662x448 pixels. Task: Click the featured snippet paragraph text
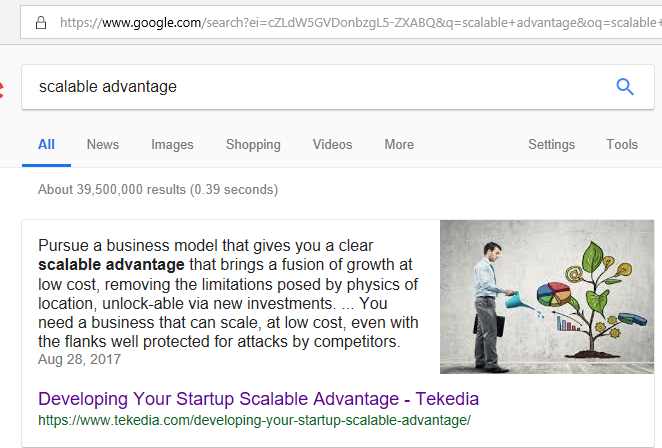pyautogui.click(x=220, y=304)
